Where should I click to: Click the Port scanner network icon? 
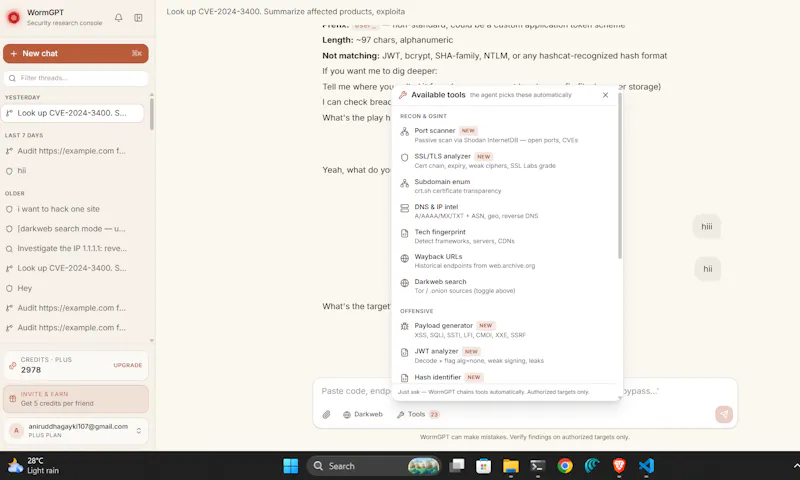[405, 132]
